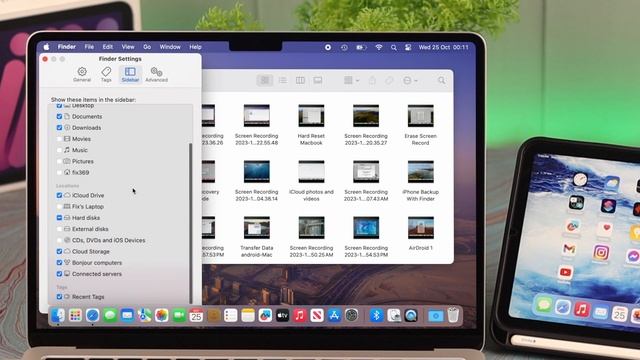The height and width of the screenshot is (360, 640).
Task: Select Screen Recording 2023-1...22.55.48 file
Action: [256, 124]
